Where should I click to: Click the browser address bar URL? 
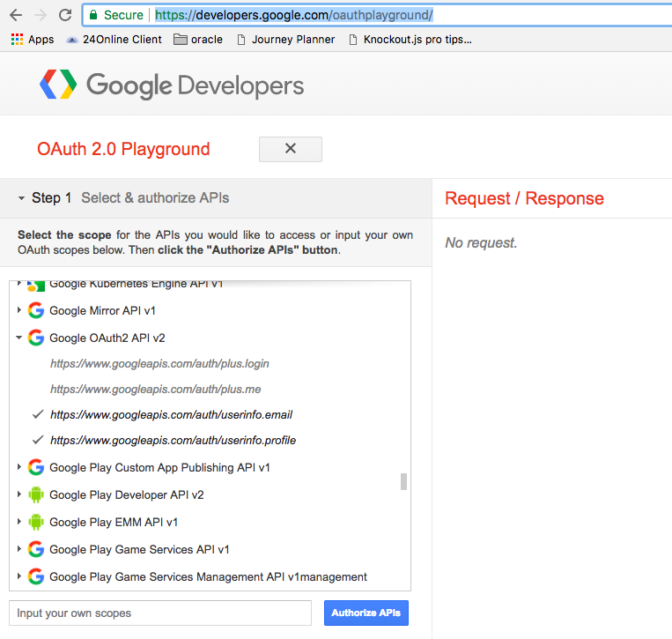294,15
